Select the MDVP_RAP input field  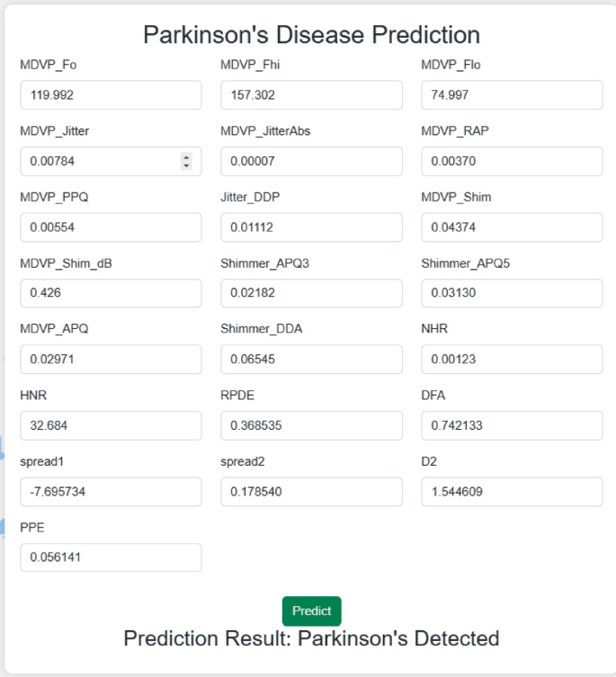click(x=512, y=162)
